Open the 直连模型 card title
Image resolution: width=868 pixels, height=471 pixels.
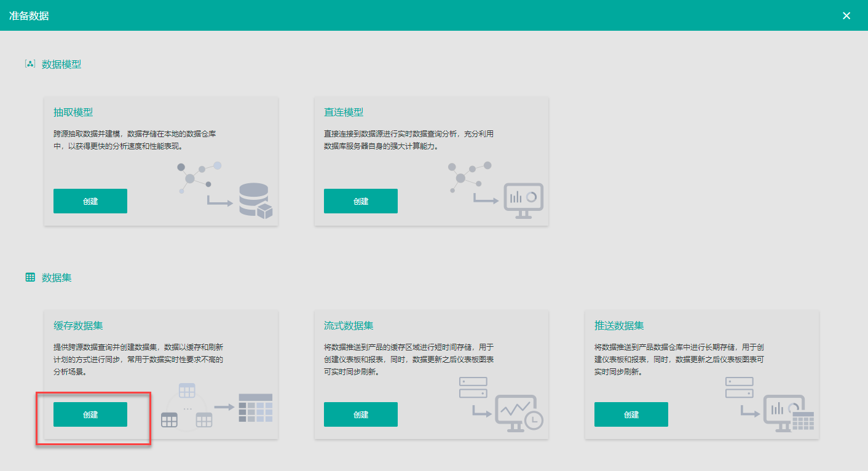coord(344,113)
